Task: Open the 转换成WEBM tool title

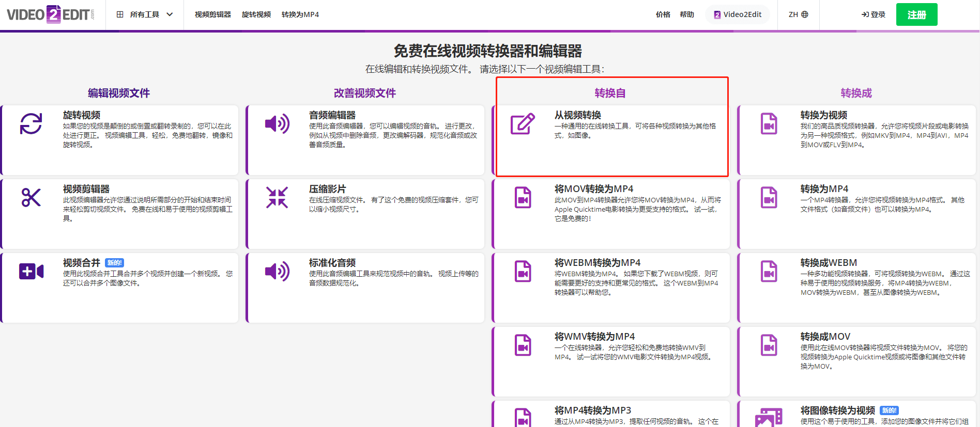Action: coord(829,263)
